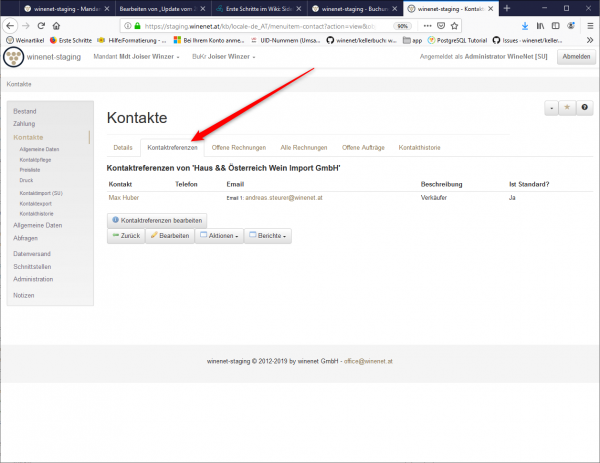Click the winenet-staging logo
This screenshot has width=600, height=463.
click(x=17, y=57)
